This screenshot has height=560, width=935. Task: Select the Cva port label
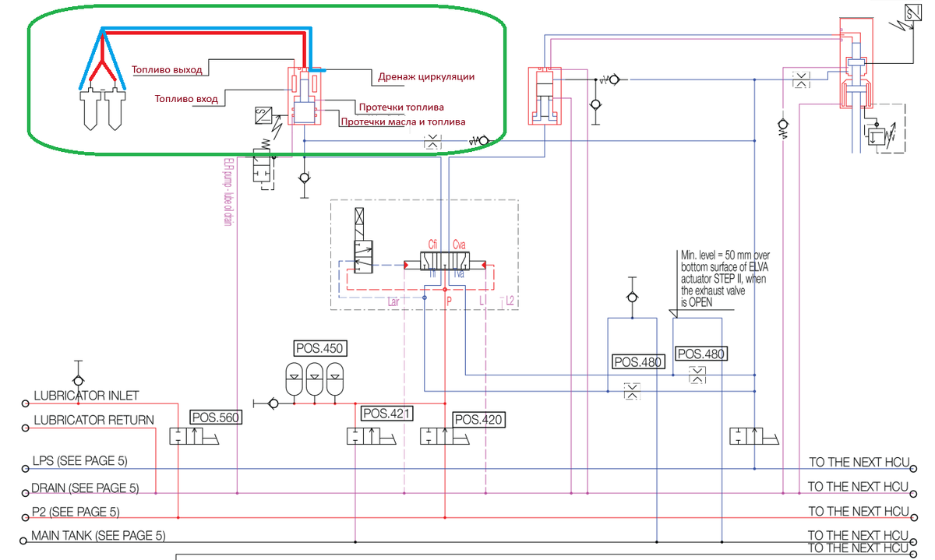click(459, 244)
